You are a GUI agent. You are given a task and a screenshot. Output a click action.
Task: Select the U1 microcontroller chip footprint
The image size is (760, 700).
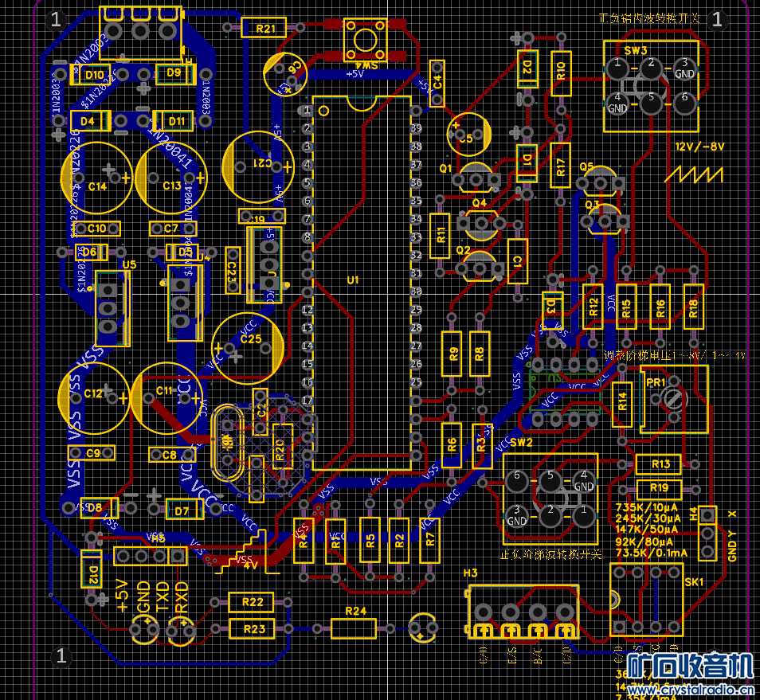point(362,283)
